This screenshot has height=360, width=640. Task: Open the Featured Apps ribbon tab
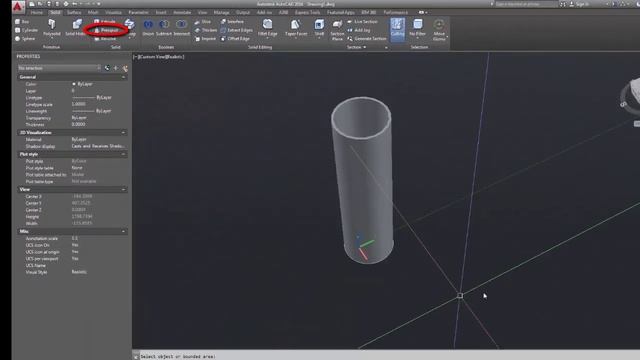[x=341, y=13]
